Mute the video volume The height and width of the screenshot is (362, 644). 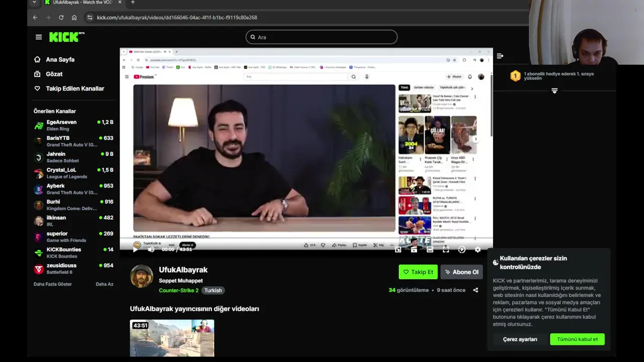pyautogui.click(x=151, y=249)
